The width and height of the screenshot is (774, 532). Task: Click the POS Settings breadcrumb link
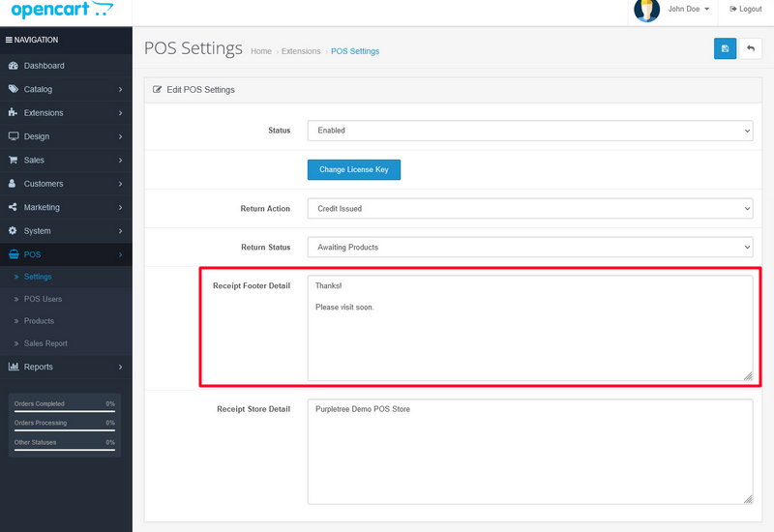click(x=355, y=51)
